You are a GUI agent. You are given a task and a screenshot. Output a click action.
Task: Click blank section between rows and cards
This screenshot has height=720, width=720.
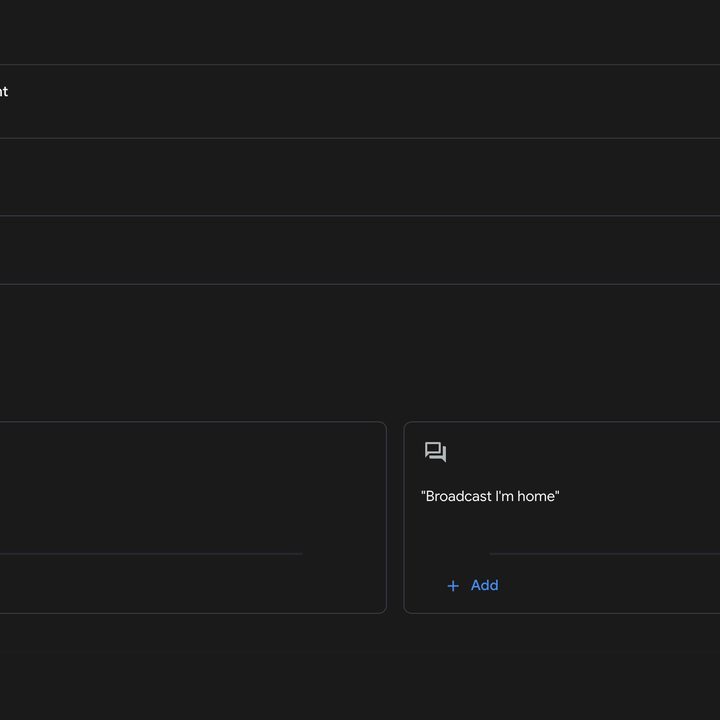[360, 353]
